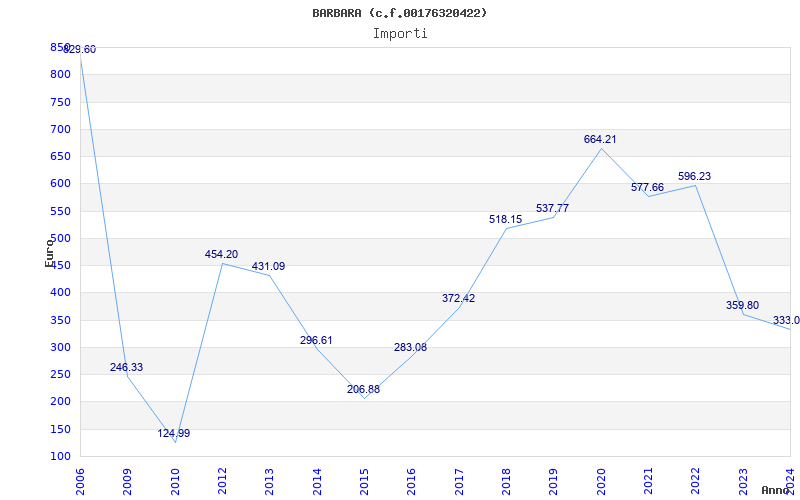Click the x-axis year 2014

click(317, 482)
